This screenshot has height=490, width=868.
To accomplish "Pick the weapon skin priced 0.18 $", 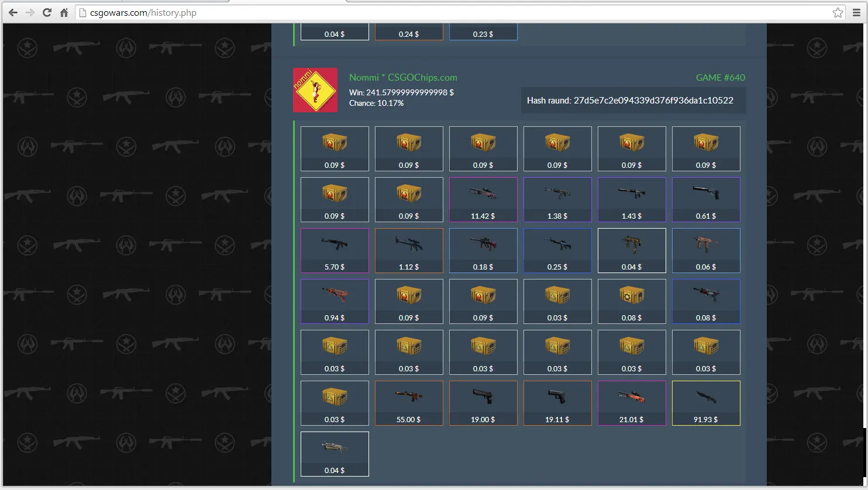I will 483,250.
